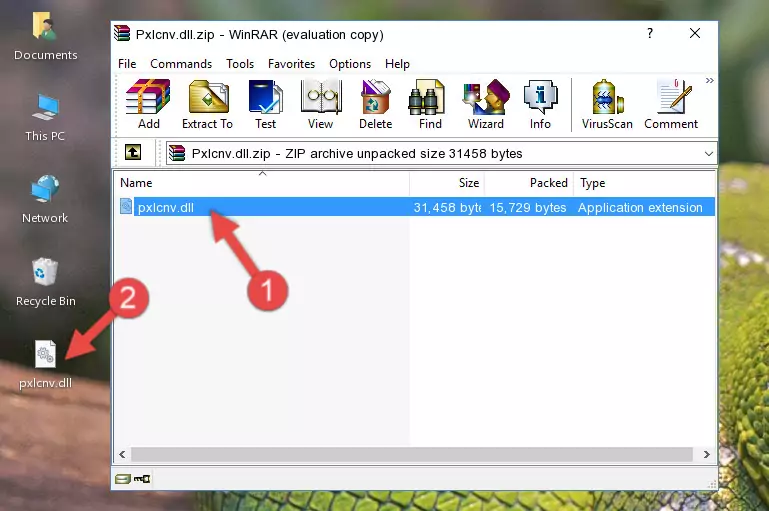The height and width of the screenshot is (511, 769).
Task: Sort by the Type column header
Action: 644,183
